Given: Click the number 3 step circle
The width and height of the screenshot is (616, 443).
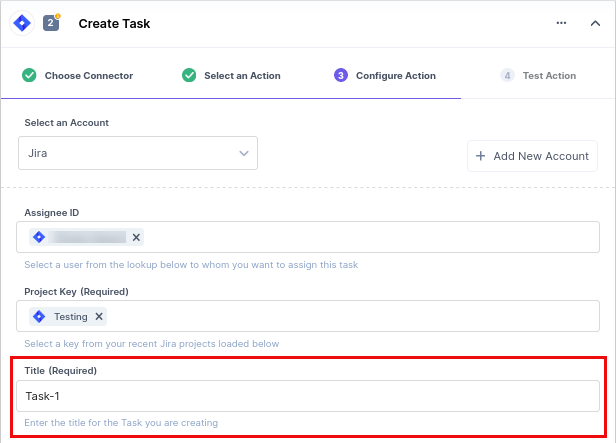Looking at the screenshot, I should point(341,75).
